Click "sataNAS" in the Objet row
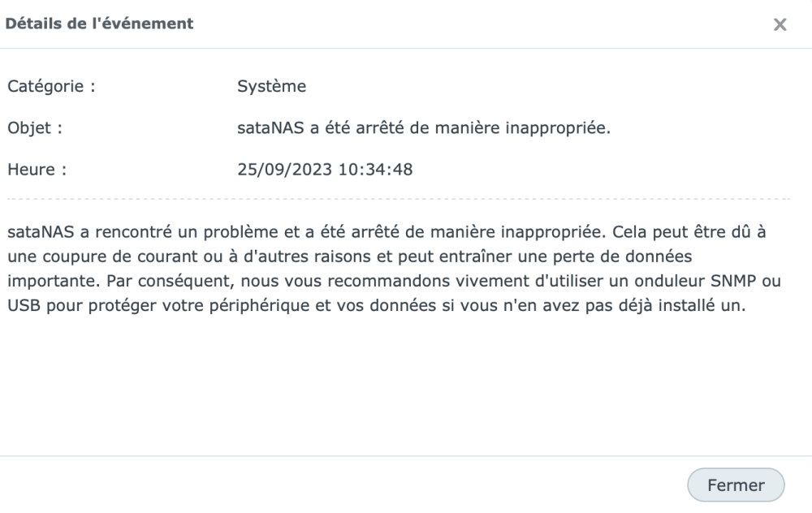 click(262, 128)
